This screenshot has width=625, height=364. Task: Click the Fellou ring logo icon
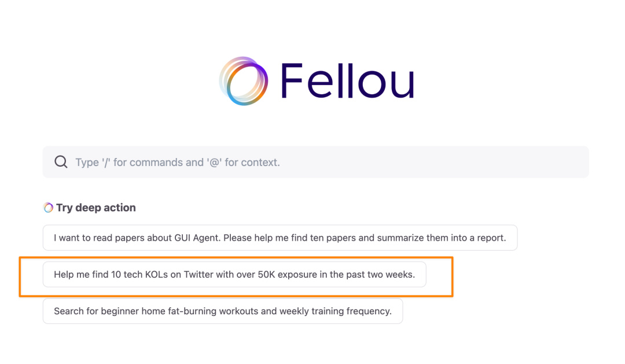coord(244,81)
